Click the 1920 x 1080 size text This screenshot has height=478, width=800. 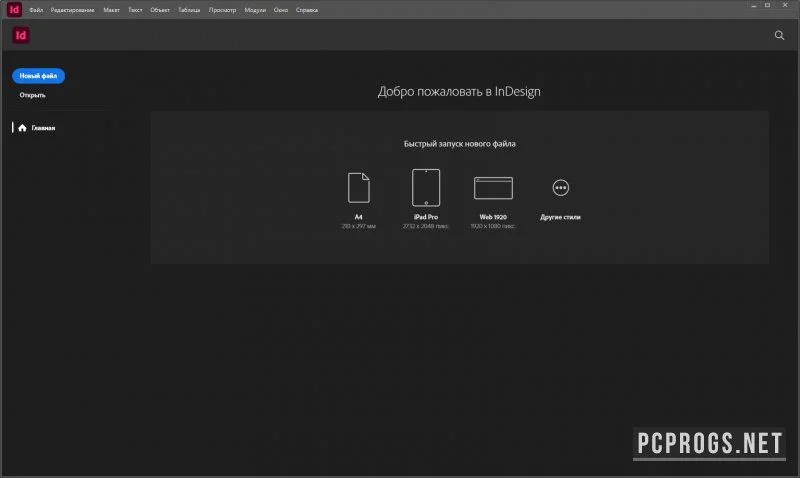[493, 226]
